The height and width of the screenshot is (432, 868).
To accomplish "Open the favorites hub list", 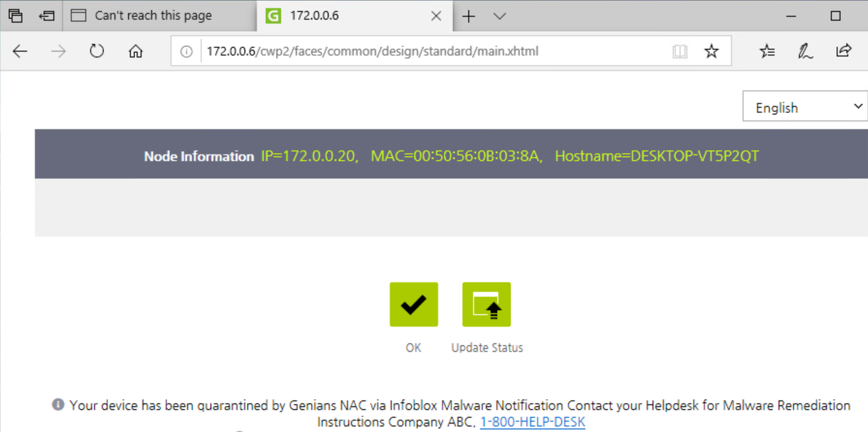I will pos(767,52).
